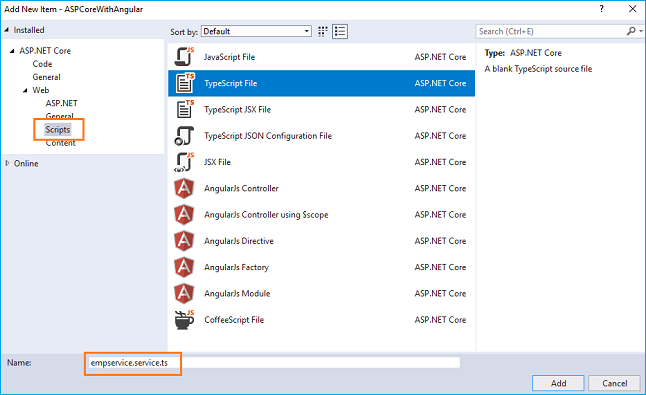Click the highlighted TypeScript File label

pyautogui.click(x=231, y=83)
